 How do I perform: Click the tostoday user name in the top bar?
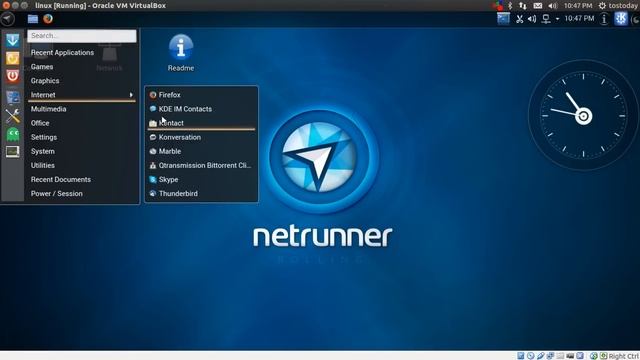[623, 6]
